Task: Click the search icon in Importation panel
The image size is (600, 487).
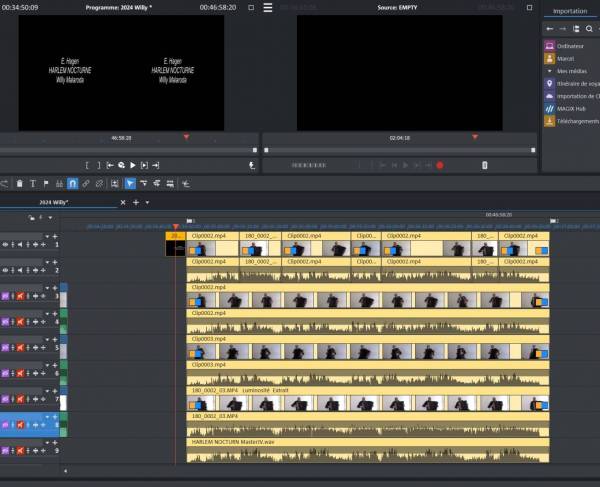Action: 589,29
